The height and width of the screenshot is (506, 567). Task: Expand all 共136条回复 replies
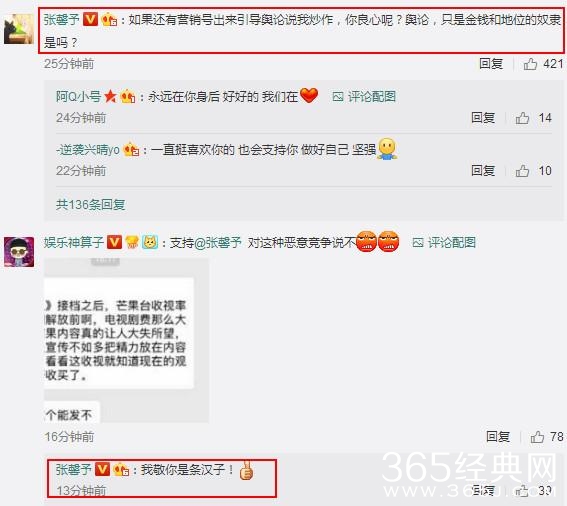pyautogui.click(x=90, y=205)
